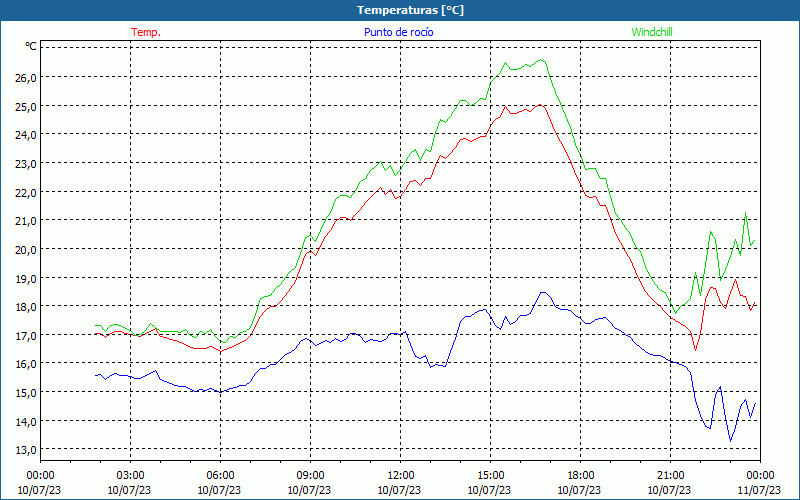Image resolution: width=800 pixels, height=500 pixels.
Task: Click the 17,0 y-axis value
Action: pos(26,335)
